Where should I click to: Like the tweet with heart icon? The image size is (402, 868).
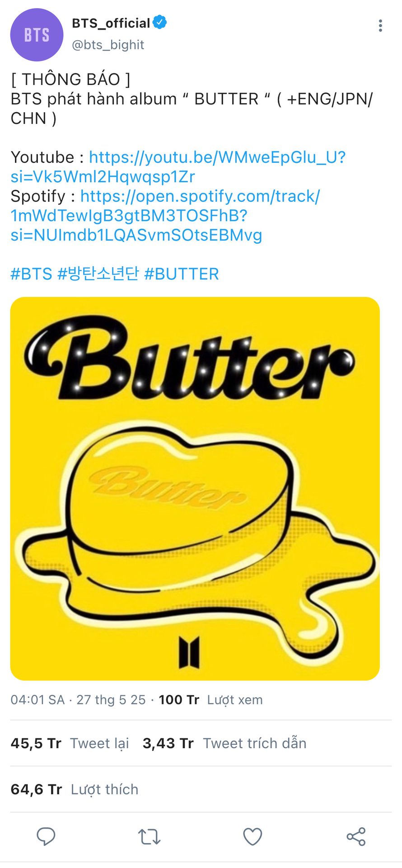[252, 836]
